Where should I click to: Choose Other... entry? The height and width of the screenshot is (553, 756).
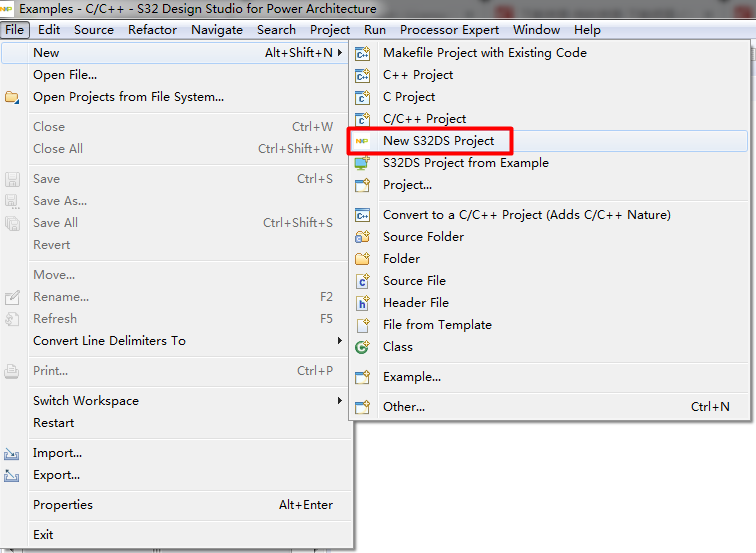click(550, 407)
